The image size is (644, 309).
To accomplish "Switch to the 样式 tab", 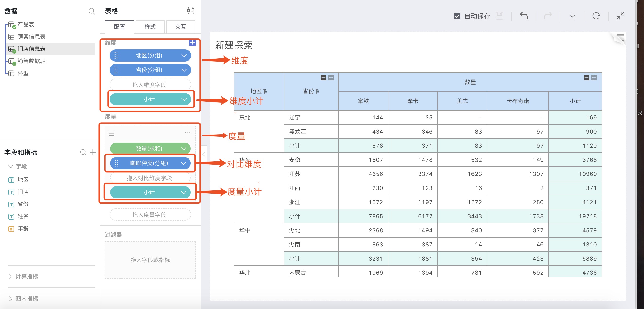I will [x=150, y=27].
